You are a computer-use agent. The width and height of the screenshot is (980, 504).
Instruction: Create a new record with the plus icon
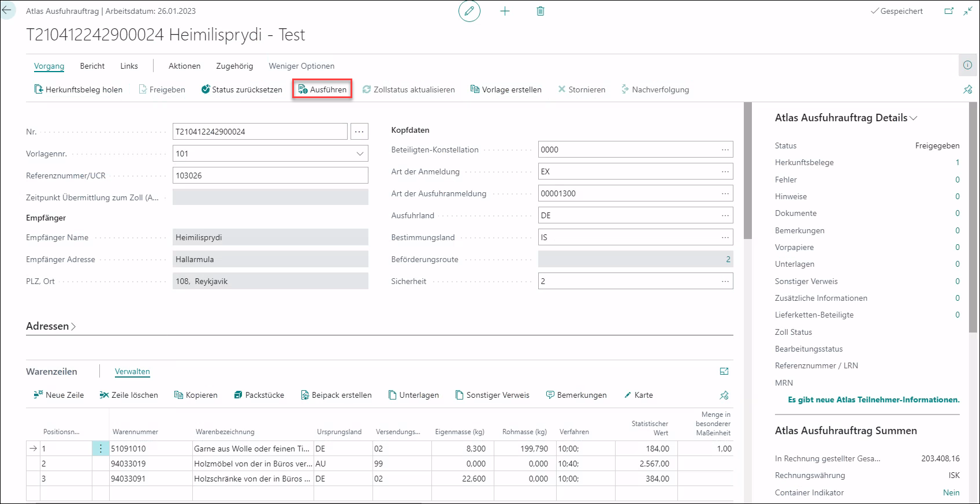505,11
